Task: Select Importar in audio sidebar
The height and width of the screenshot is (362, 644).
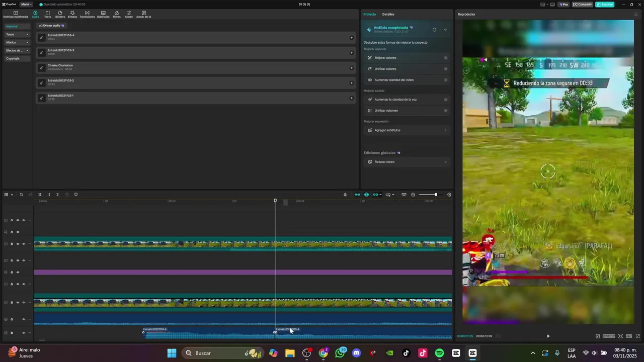Action: [x=18, y=26]
